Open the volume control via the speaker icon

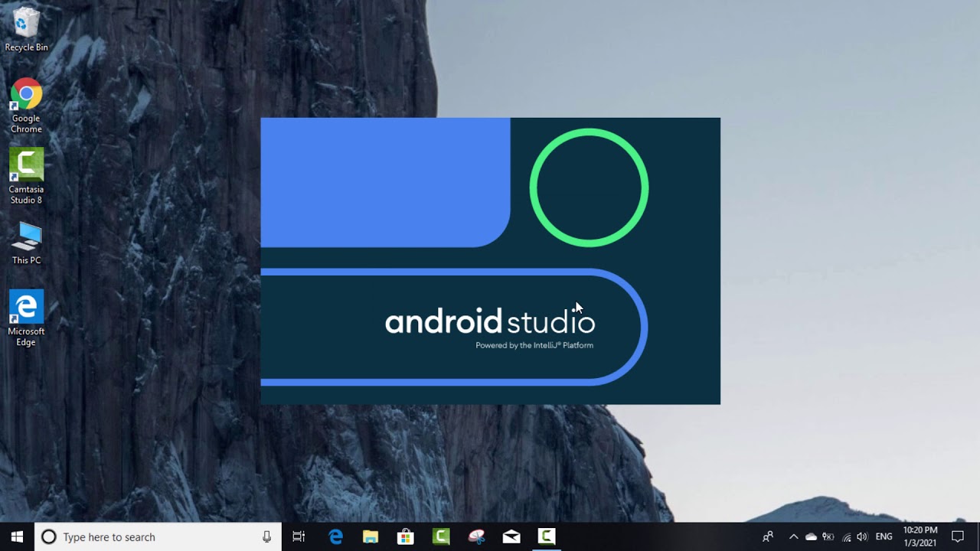coord(861,536)
